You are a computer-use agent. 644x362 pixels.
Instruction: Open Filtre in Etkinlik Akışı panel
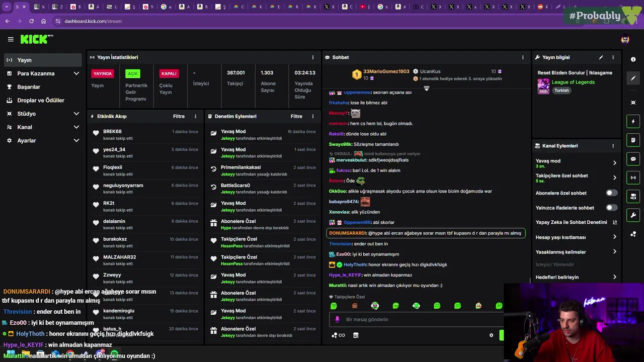179,116
